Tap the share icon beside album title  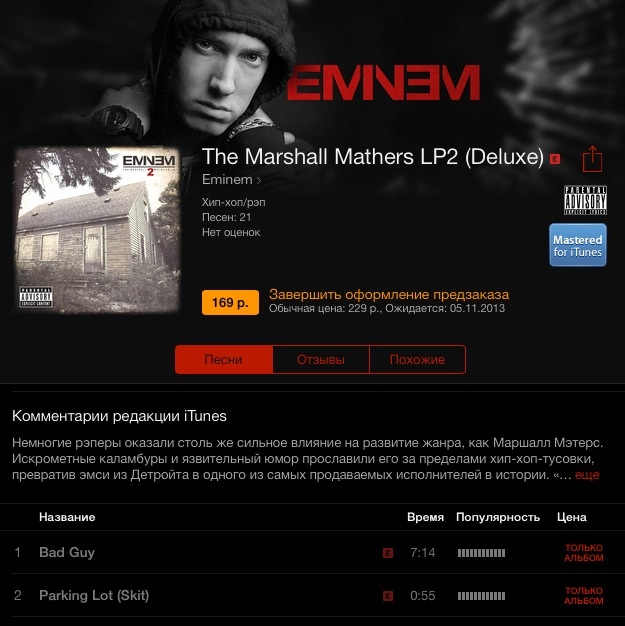(592, 159)
